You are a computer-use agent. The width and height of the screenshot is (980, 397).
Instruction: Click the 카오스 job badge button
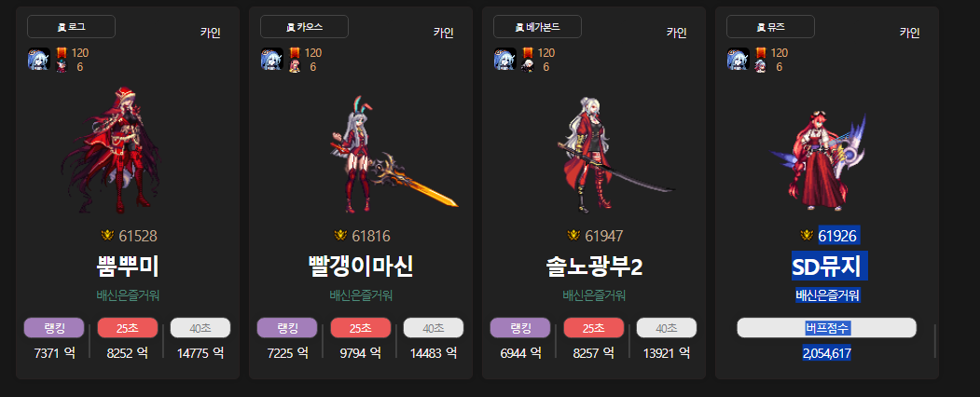[304, 27]
